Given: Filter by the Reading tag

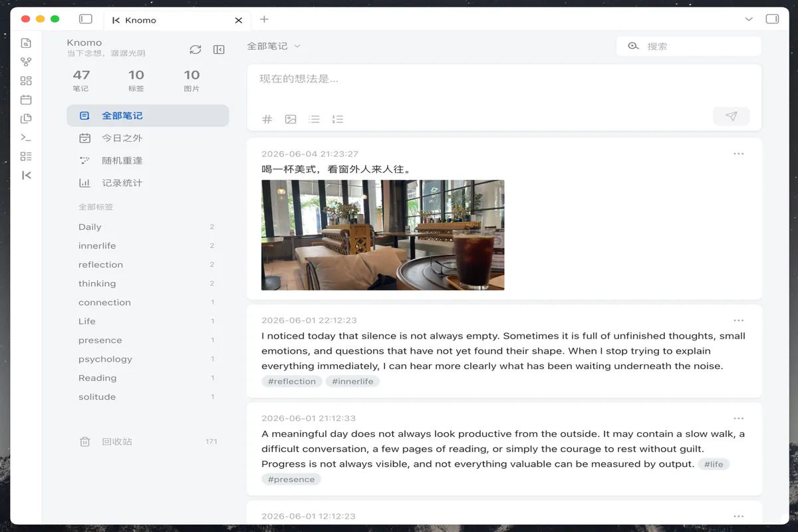Looking at the screenshot, I should (148, 378).
